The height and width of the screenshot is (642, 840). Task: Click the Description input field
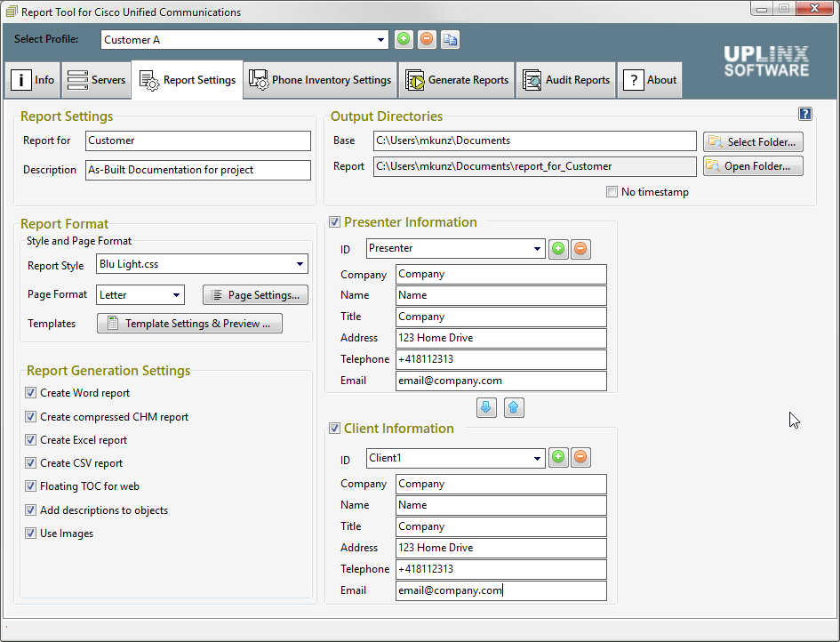(197, 170)
